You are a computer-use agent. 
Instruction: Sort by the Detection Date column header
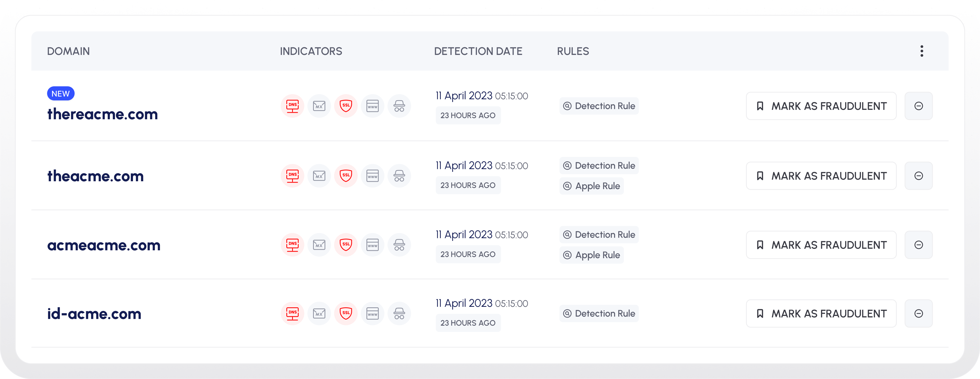pos(478,51)
